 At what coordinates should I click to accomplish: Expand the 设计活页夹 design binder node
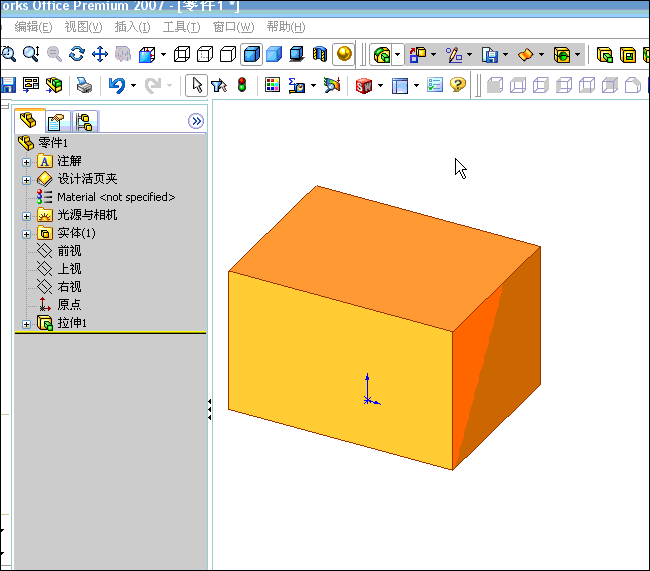point(27,180)
